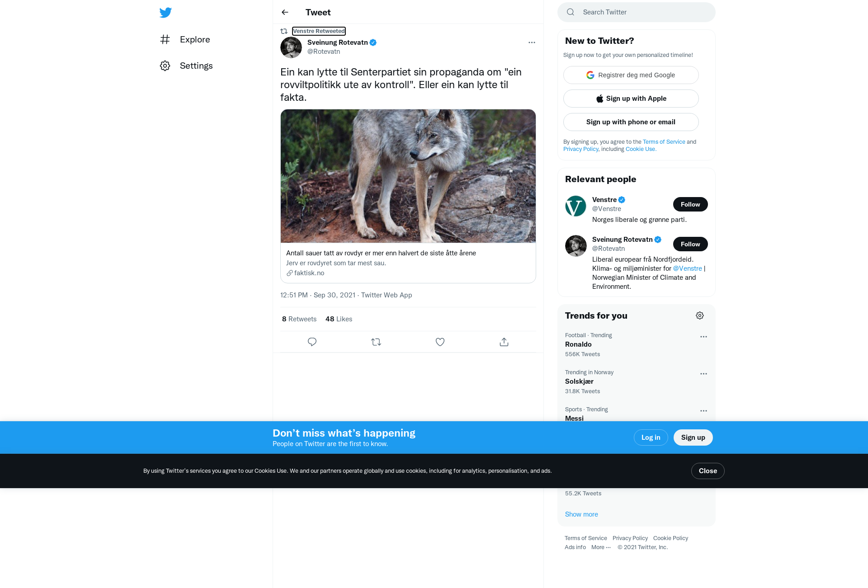Open the Explore hashtag icon
Image resolution: width=868 pixels, height=588 pixels.
click(165, 39)
